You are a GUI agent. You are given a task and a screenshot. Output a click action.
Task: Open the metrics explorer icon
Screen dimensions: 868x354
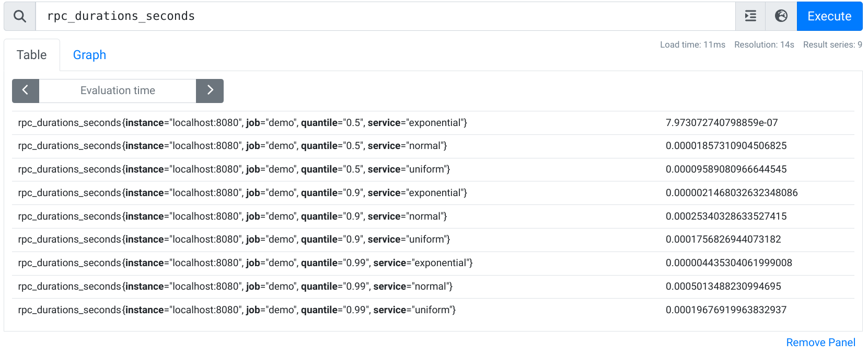[750, 16]
